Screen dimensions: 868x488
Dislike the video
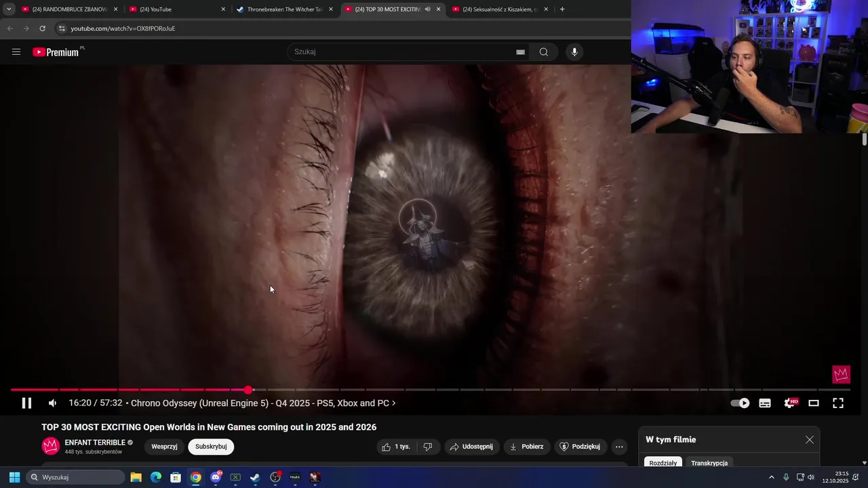[427, 447]
